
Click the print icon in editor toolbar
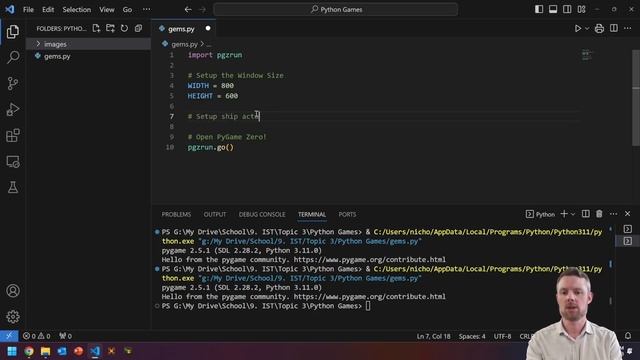pos(599,29)
